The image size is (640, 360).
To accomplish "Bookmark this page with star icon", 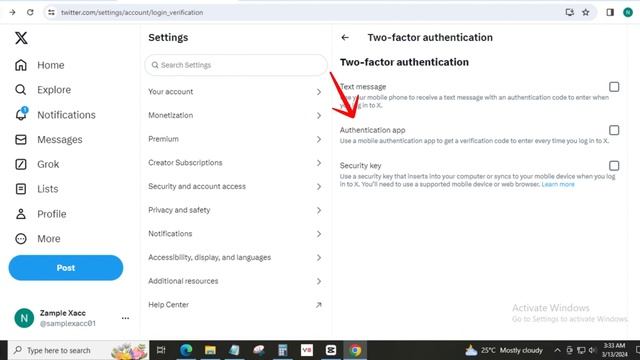I will [586, 12].
